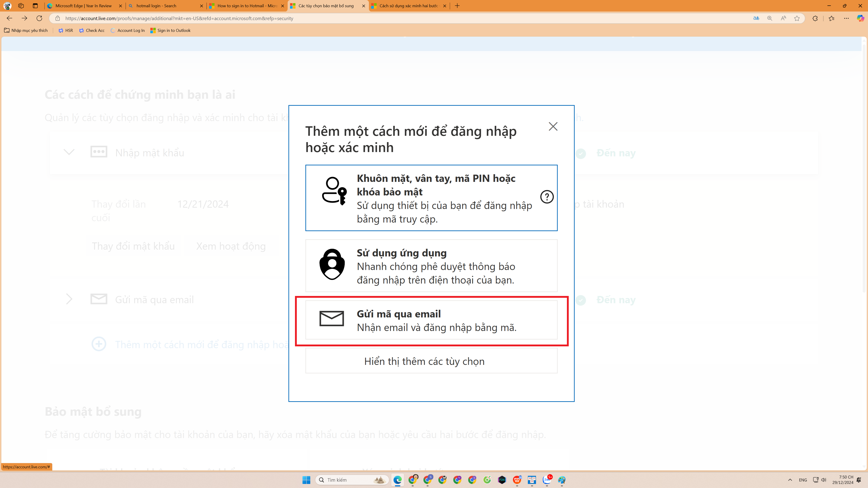Open Edge Workspaces icon
Screen dimensions: 868x488
[21, 6]
